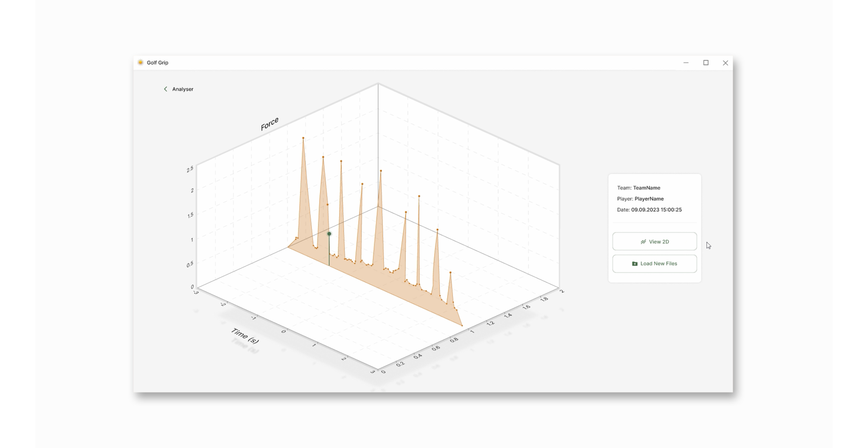Viewport: 868px width, 448px height.
Task: Click the back chevron beside Analyser
Action: click(x=165, y=89)
